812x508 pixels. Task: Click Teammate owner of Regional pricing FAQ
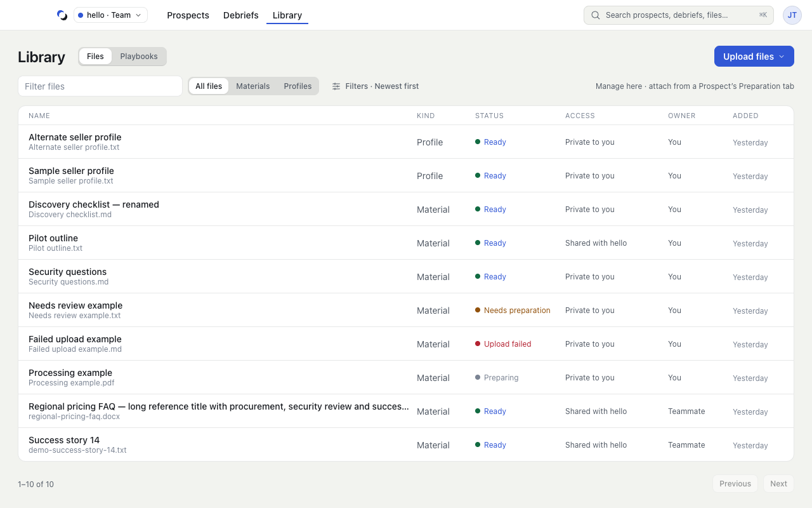(x=686, y=411)
